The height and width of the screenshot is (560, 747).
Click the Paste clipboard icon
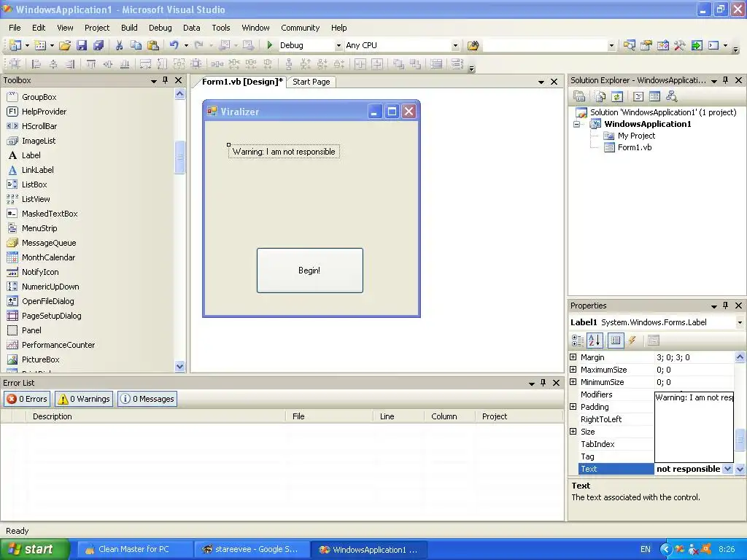153,45
